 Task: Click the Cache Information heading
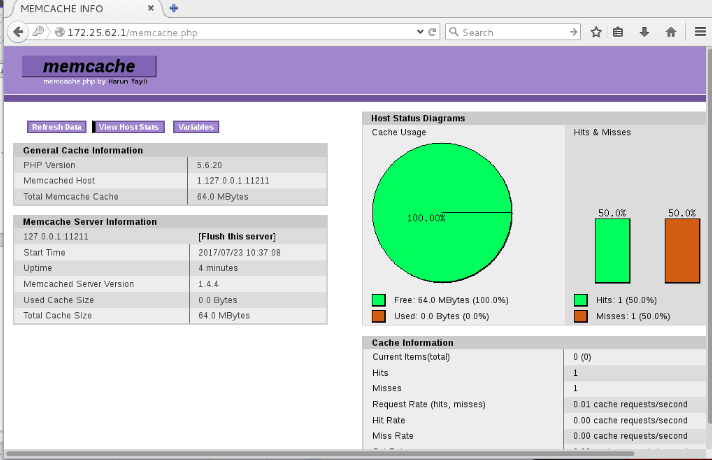coord(412,343)
